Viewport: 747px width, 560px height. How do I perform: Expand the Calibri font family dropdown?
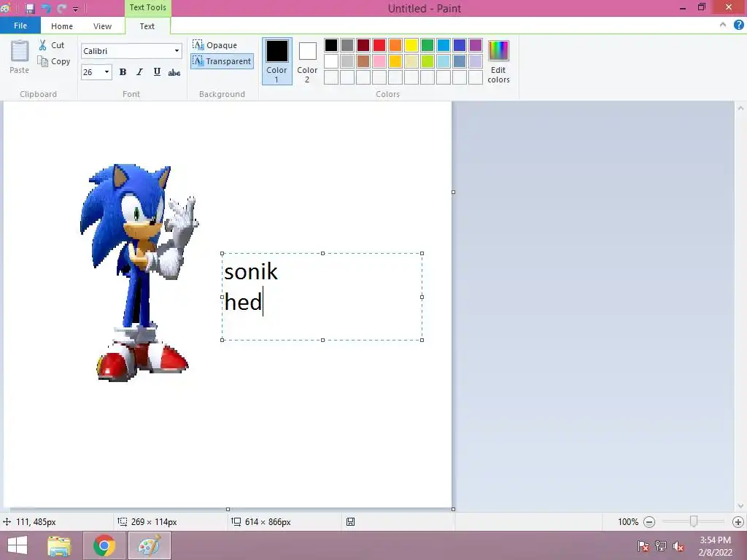177,51
